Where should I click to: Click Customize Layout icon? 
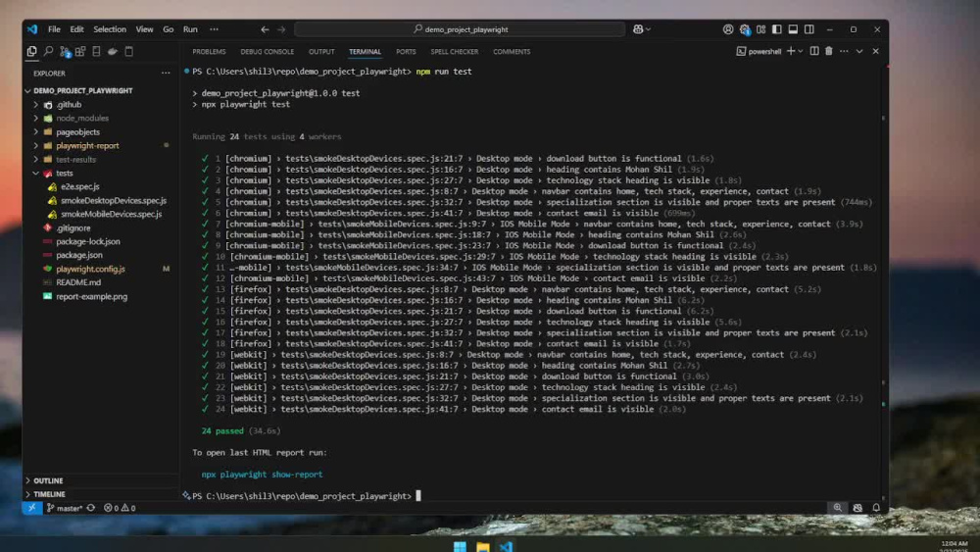click(760, 29)
